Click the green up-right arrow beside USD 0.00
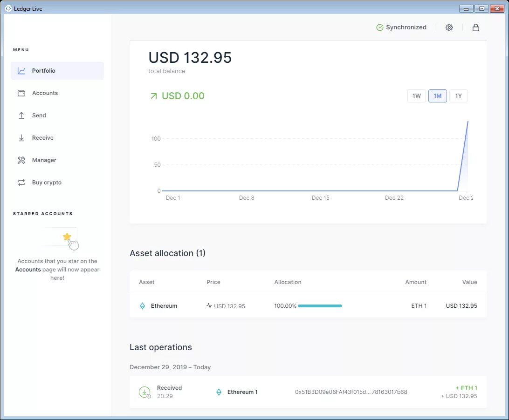509x420 pixels. (154, 96)
